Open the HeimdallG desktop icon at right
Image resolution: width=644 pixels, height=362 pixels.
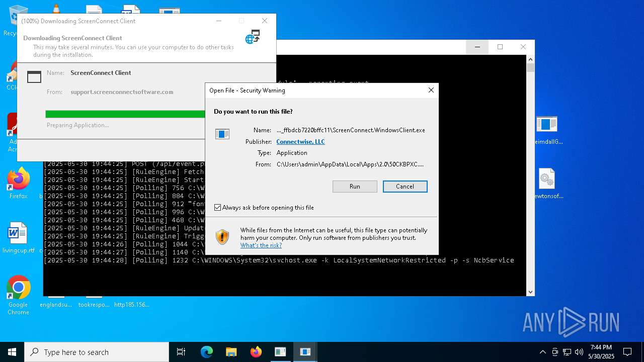pyautogui.click(x=547, y=130)
